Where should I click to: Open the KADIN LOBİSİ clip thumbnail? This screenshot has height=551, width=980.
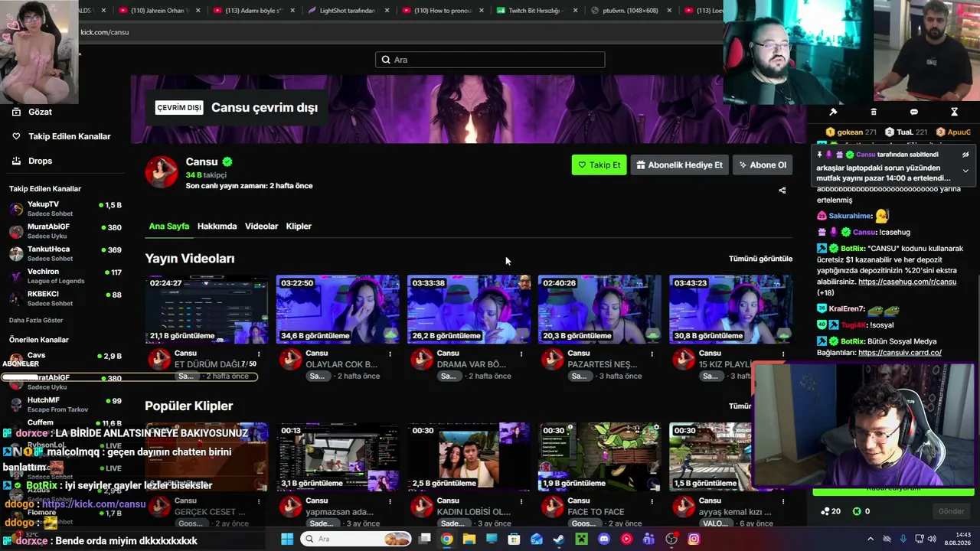pyautogui.click(x=469, y=457)
